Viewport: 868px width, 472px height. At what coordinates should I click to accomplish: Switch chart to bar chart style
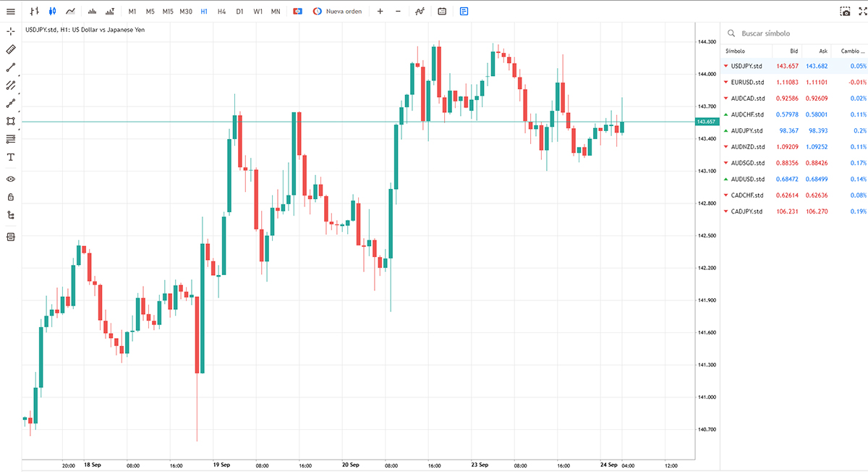34,12
